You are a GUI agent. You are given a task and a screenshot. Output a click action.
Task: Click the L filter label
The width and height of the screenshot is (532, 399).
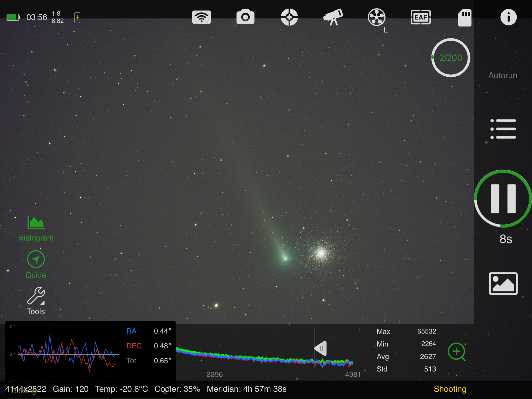[385, 30]
